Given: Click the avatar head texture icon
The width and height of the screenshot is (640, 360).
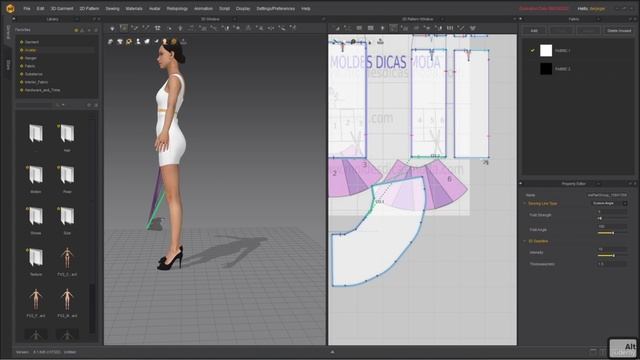Looking at the screenshot, I should (x=165, y=42).
